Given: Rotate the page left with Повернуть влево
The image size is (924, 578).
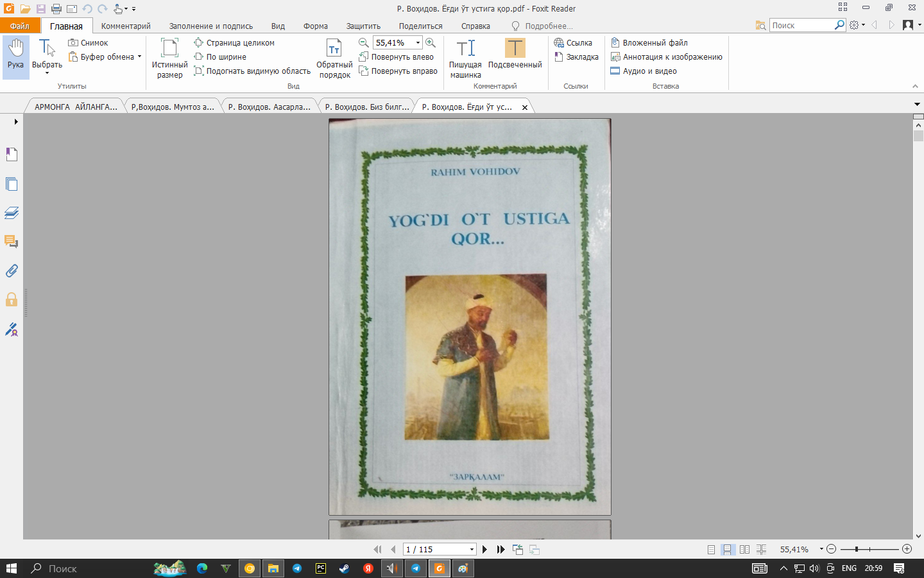Looking at the screenshot, I should click(x=397, y=57).
